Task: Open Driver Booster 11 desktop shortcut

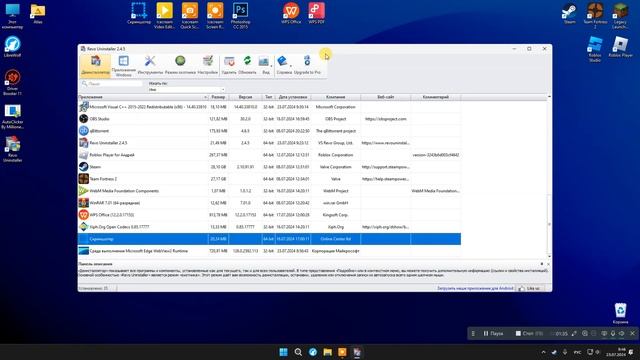Action: click(x=12, y=82)
